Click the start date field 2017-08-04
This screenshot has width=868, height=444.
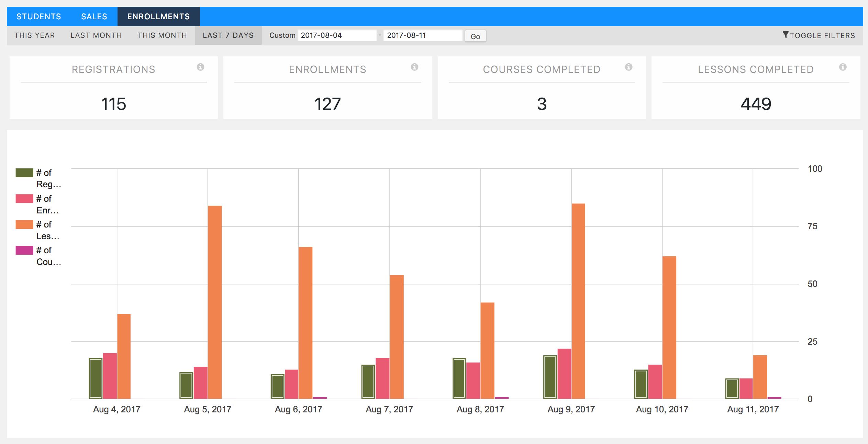[336, 35]
